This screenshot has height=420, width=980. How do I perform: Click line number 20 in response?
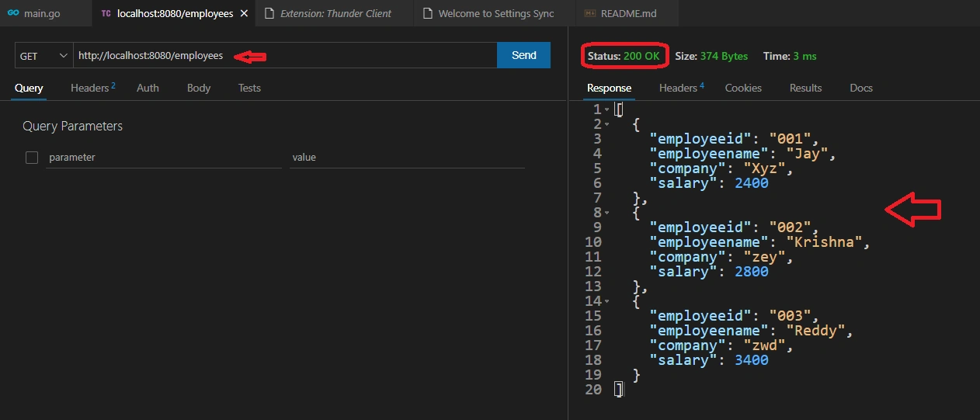tap(593, 390)
